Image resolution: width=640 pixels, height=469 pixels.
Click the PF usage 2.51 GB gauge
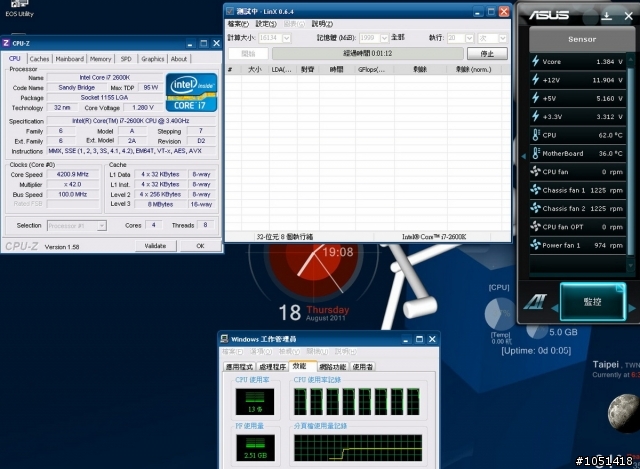[256, 448]
